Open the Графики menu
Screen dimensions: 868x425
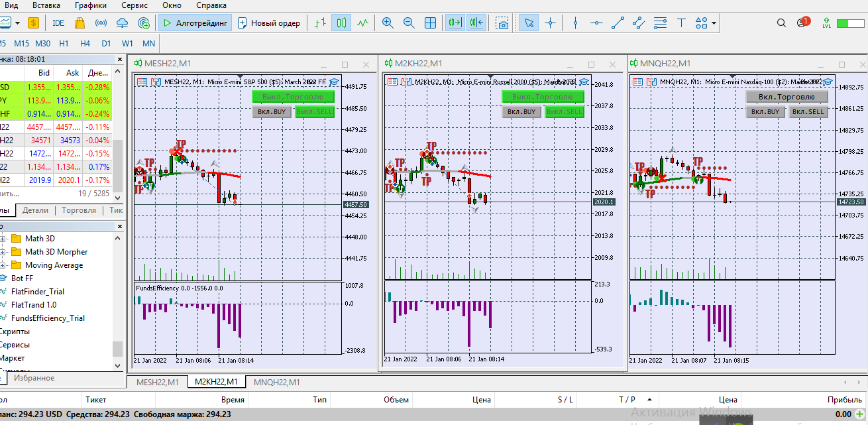click(x=90, y=5)
